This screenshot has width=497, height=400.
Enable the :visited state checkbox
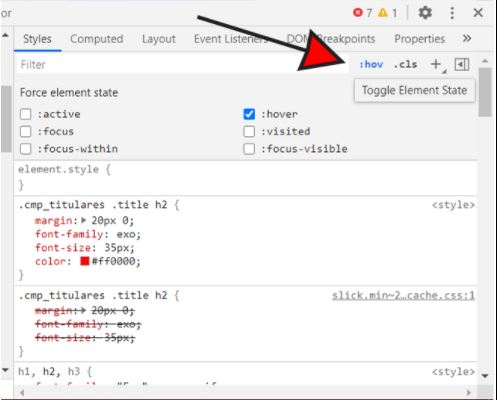pyautogui.click(x=249, y=131)
